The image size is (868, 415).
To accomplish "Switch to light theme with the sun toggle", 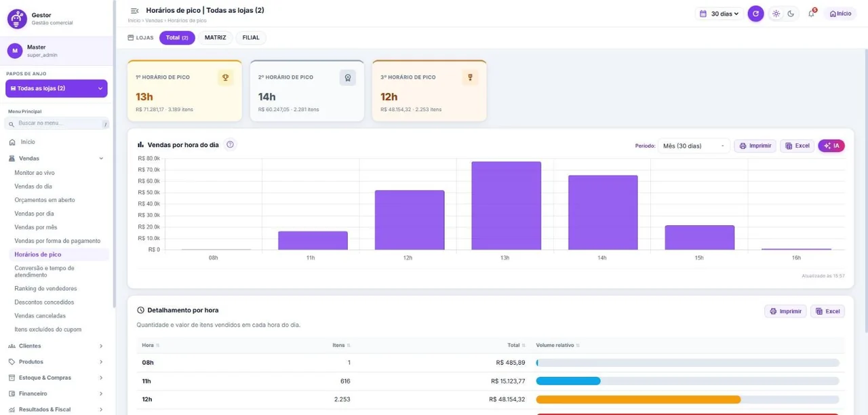I will pos(776,14).
